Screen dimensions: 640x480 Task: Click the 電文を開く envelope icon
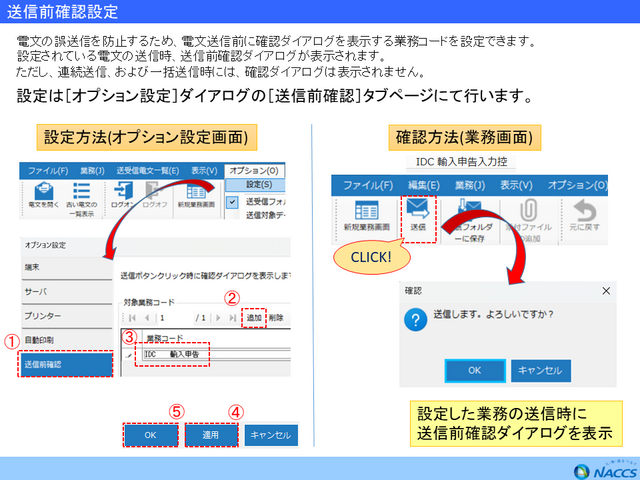[44, 191]
